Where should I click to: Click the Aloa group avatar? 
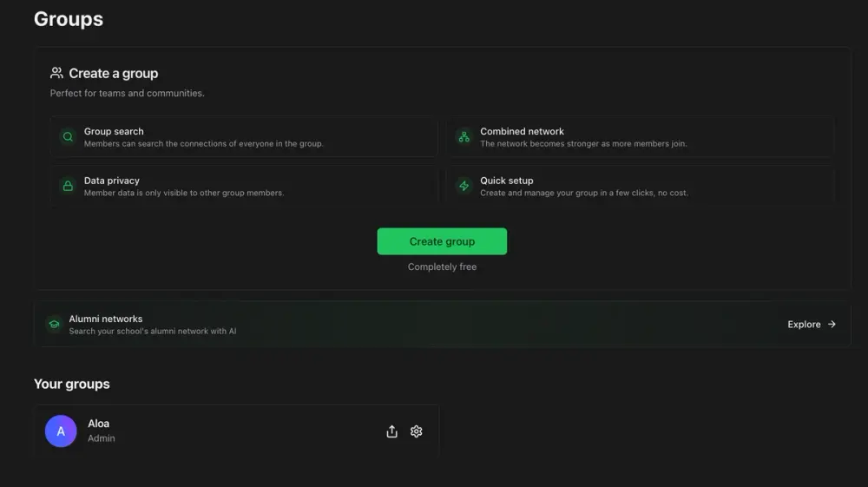pos(61,431)
